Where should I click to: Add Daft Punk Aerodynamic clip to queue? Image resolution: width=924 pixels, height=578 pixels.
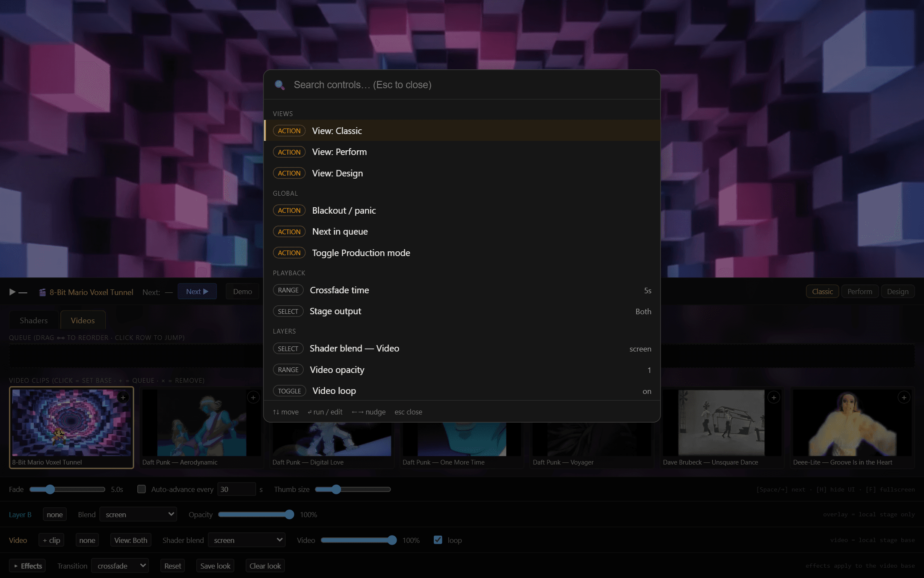tap(253, 398)
